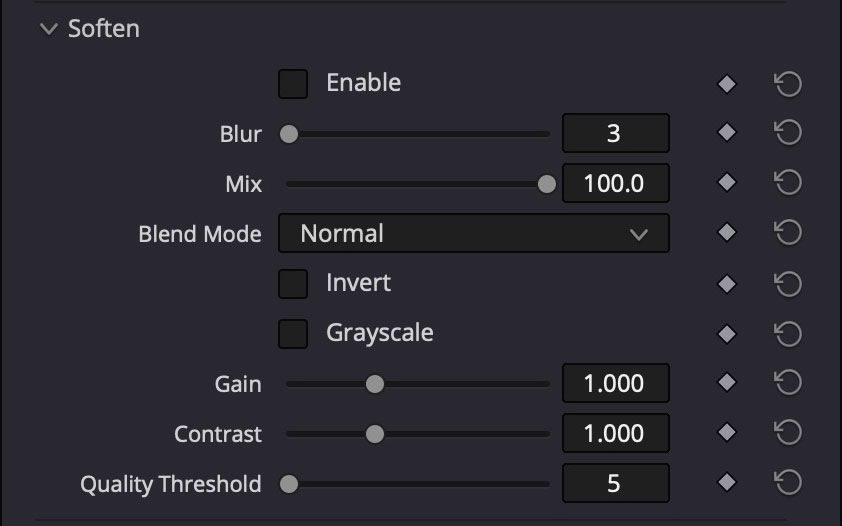The height and width of the screenshot is (526, 842).
Task: Reset the Gain parameter
Action: click(788, 384)
